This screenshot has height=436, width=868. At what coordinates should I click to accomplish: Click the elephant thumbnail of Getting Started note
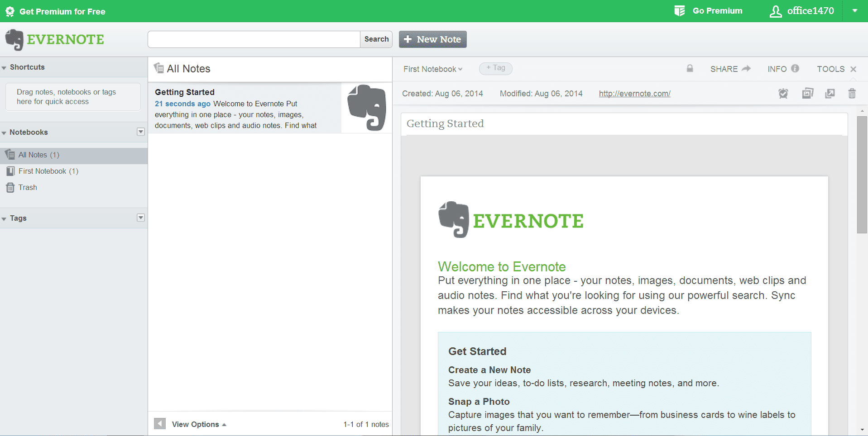point(367,108)
